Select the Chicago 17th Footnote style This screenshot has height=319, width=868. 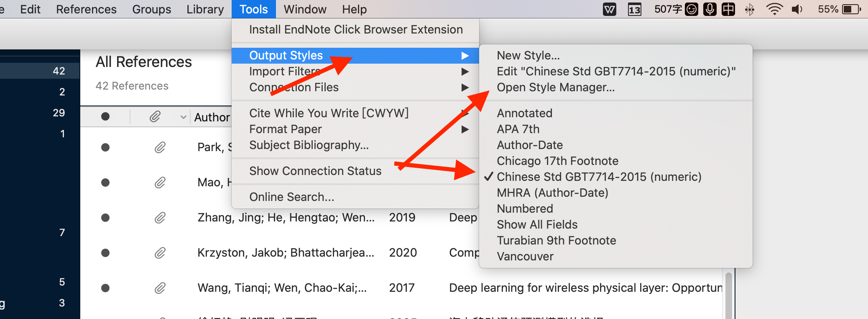point(615,161)
